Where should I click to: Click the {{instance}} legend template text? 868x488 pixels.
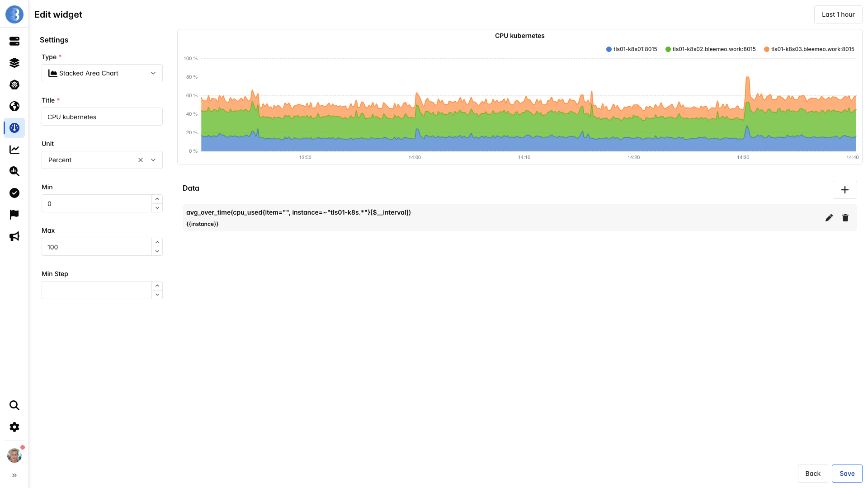(x=203, y=224)
